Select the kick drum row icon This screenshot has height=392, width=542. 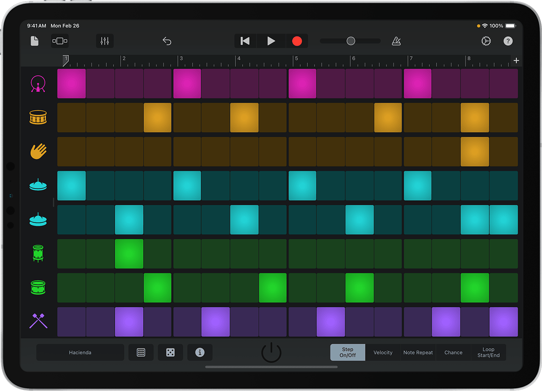(x=38, y=84)
